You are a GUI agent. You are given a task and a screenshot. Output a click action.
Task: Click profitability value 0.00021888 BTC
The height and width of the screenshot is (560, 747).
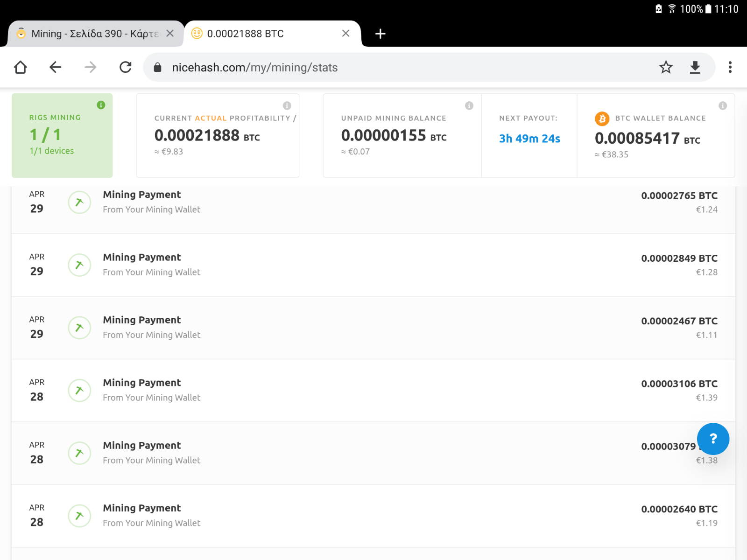coord(207,135)
